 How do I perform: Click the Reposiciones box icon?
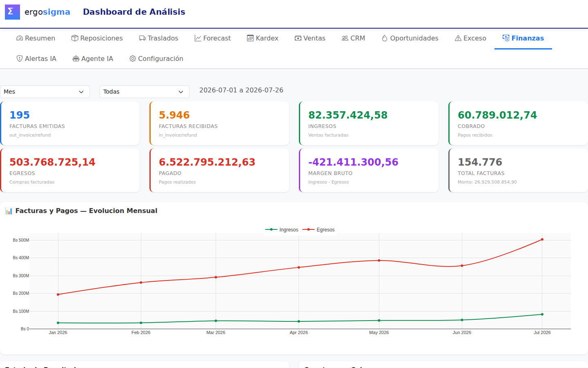(75, 38)
